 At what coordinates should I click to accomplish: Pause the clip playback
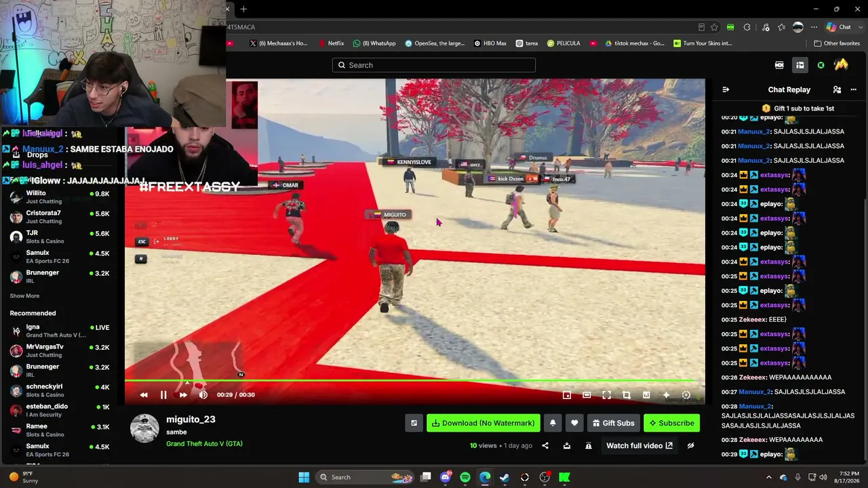(x=163, y=394)
